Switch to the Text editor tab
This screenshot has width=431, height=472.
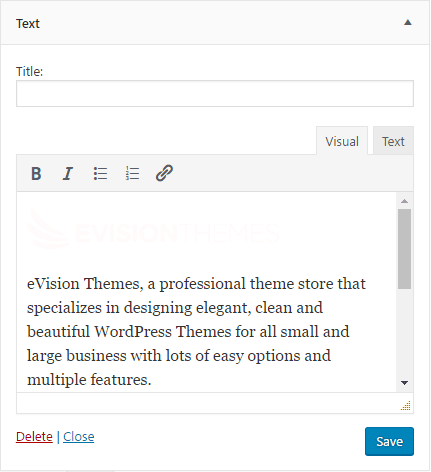[x=393, y=141]
